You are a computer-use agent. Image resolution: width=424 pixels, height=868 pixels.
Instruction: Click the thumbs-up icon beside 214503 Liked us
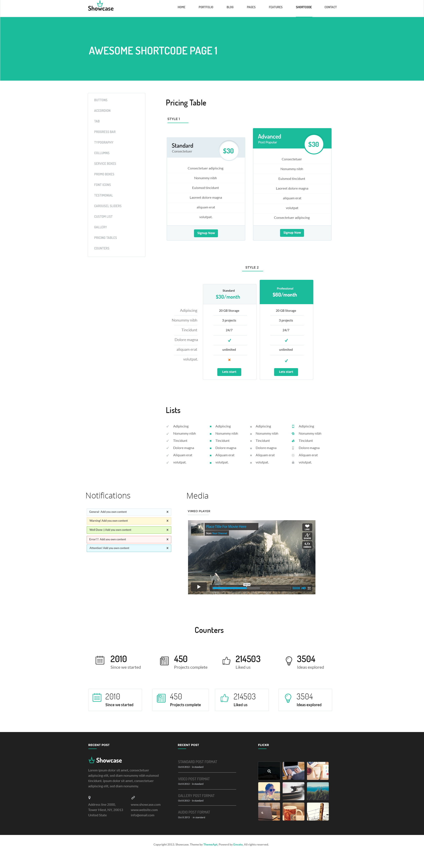[x=226, y=661]
